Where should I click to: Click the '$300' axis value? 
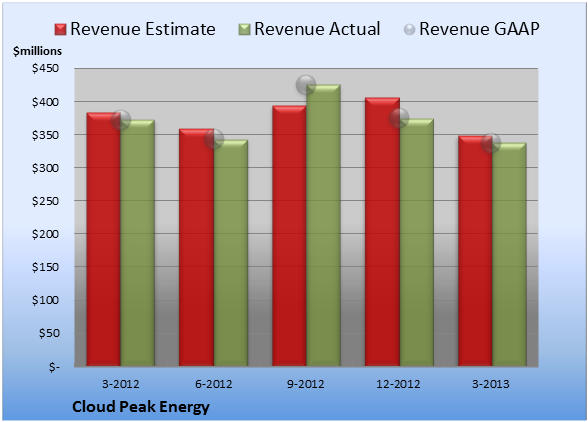pyautogui.click(x=45, y=168)
